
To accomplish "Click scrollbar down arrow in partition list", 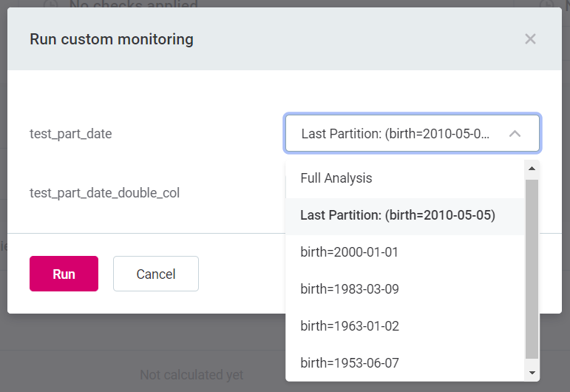I will 532,372.
